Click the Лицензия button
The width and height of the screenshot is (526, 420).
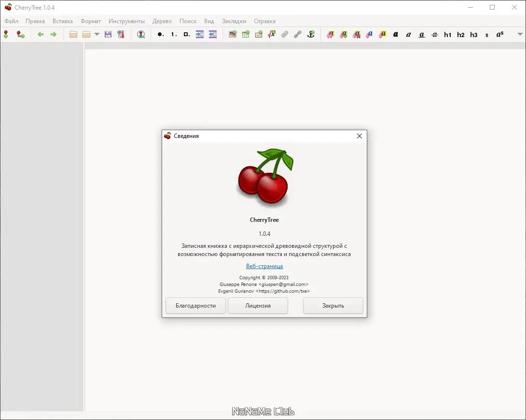click(x=258, y=306)
